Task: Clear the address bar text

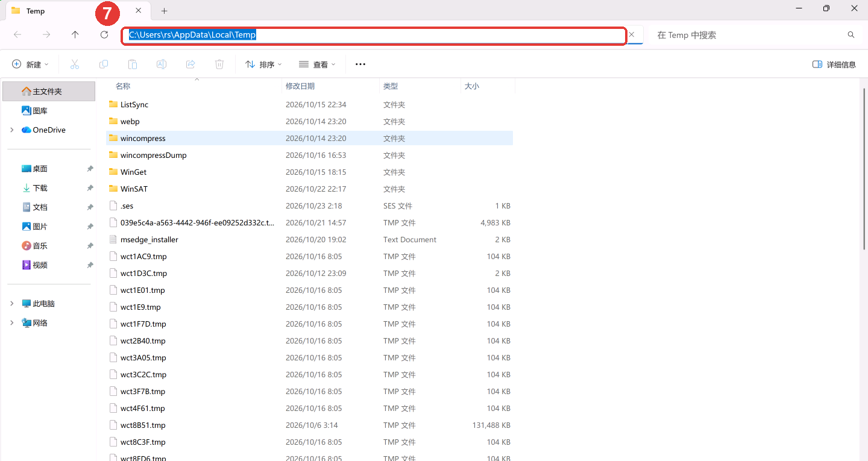Action: [632, 35]
